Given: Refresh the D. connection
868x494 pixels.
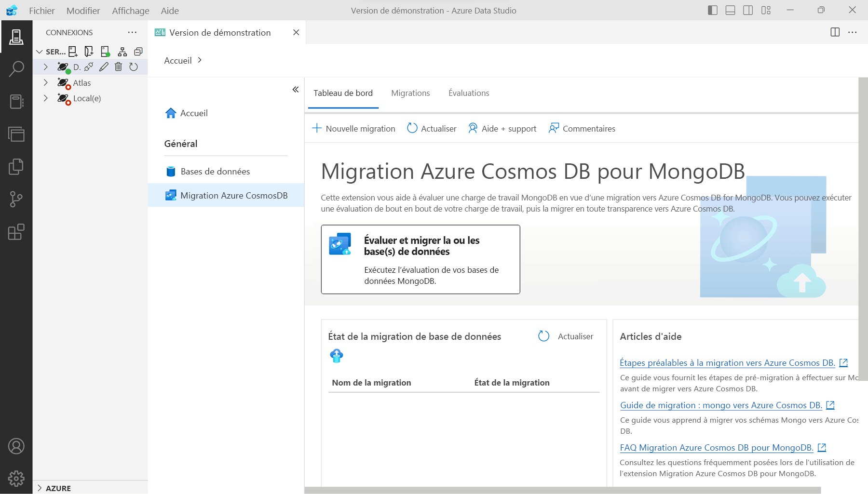Looking at the screenshot, I should (x=134, y=67).
